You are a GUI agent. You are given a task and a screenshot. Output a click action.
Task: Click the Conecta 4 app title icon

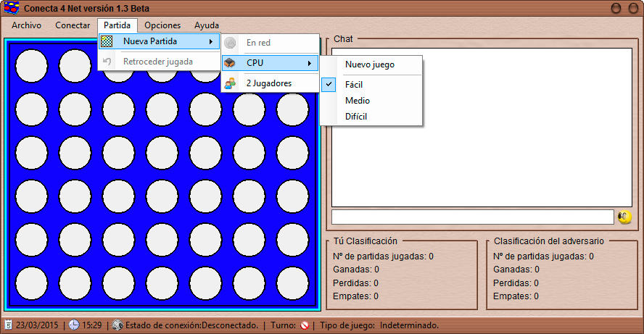(12, 8)
